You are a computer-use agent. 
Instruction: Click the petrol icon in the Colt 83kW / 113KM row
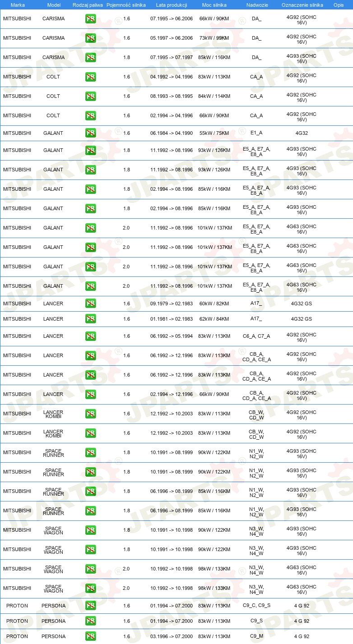point(90,77)
